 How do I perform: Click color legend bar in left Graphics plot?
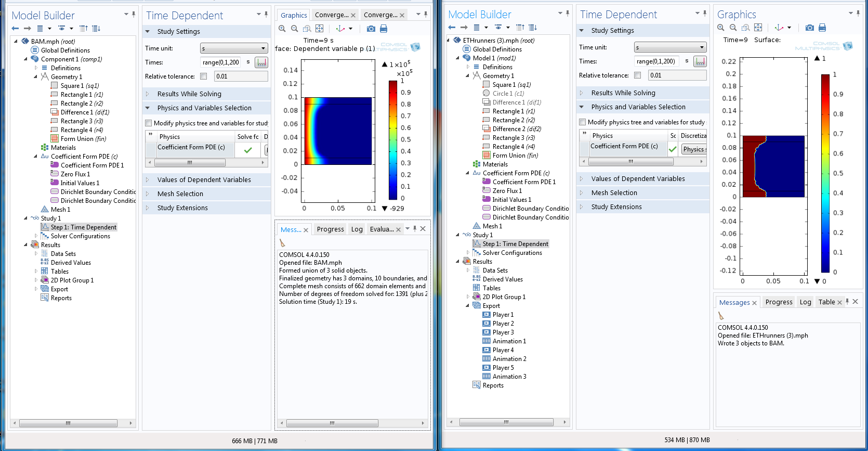393,140
